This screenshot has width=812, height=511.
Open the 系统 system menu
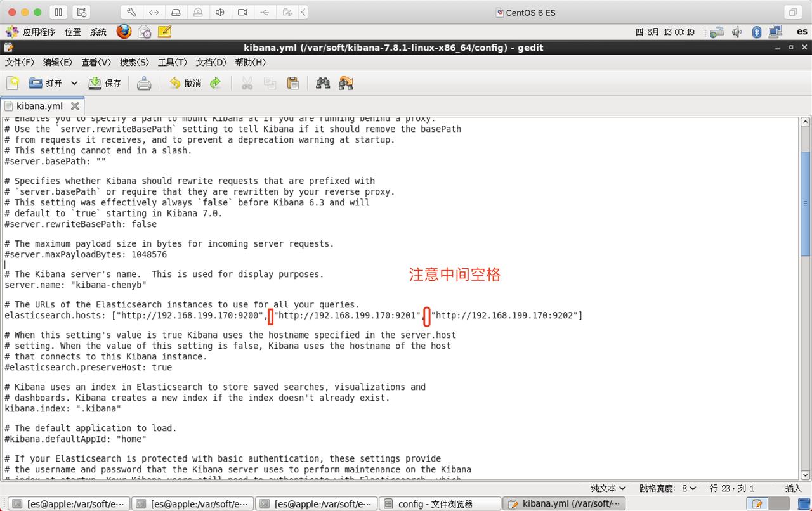[x=98, y=32]
